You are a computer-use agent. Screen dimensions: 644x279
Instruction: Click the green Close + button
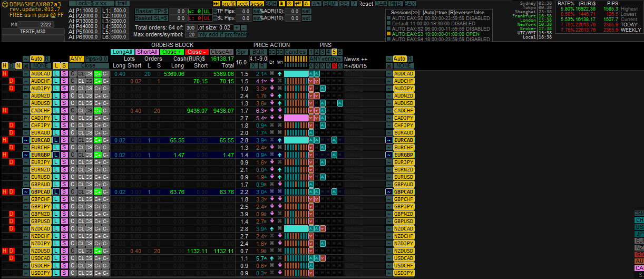(172, 52)
